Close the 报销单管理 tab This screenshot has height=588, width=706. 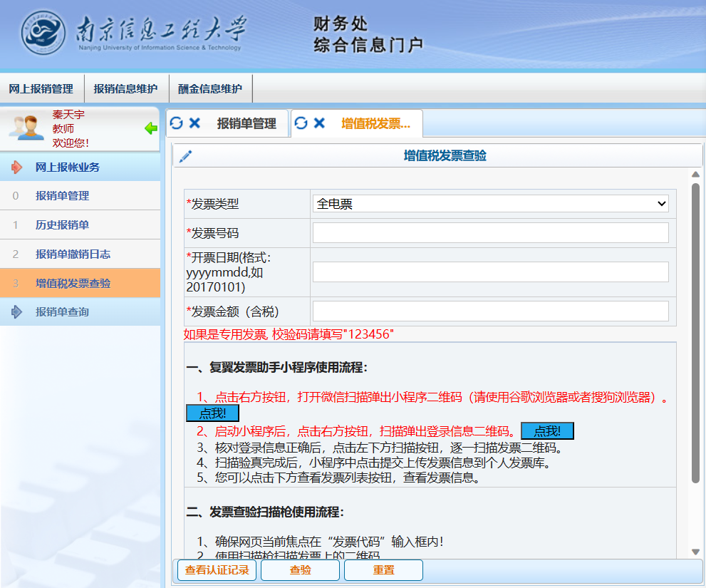pyautogui.click(x=194, y=123)
